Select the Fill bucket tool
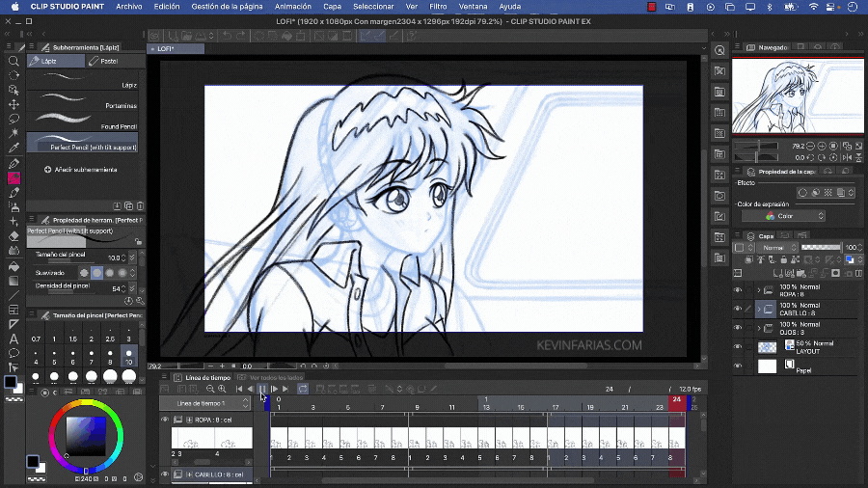Viewport: 868px width, 488px height. click(14, 267)
